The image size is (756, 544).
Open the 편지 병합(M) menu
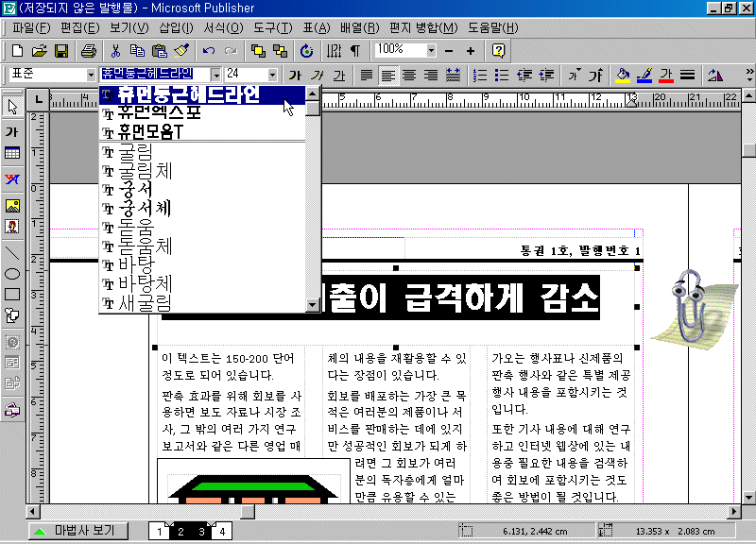[423, 28]
